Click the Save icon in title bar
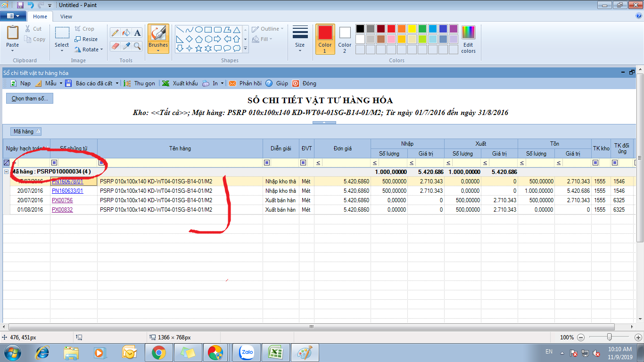 coord(20,5)
